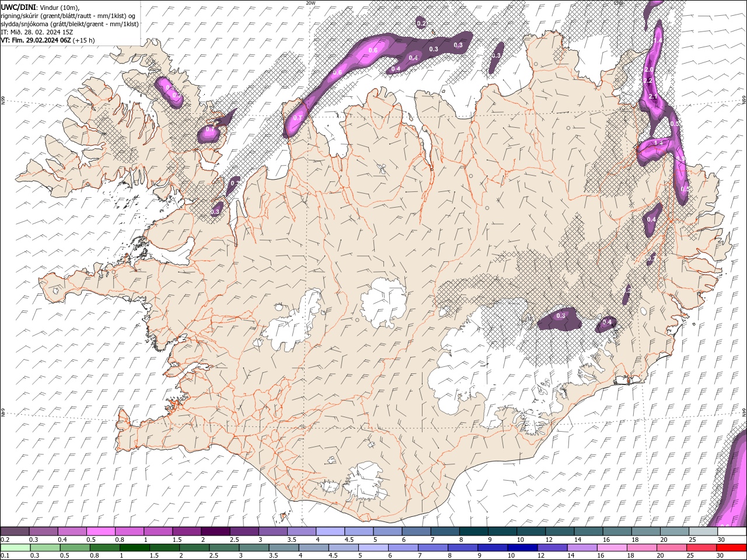Viewport: 747px width, 560px height.
Task: Pick the deep blue 10 swatch in the lower legend row
Action: tap(522, 548)
